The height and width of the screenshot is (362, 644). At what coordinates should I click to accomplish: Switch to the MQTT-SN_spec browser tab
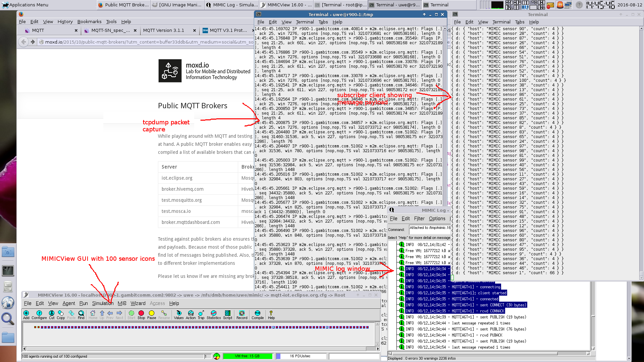click(x=111, y=30)
